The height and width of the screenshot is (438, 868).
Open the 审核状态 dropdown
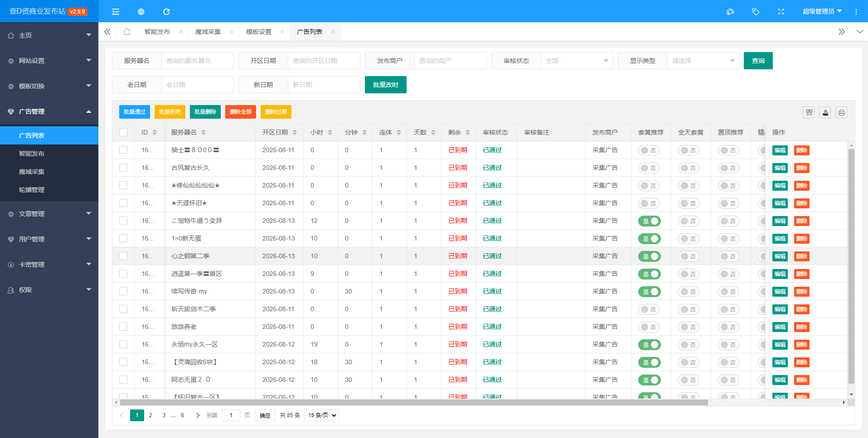point(577,61)
